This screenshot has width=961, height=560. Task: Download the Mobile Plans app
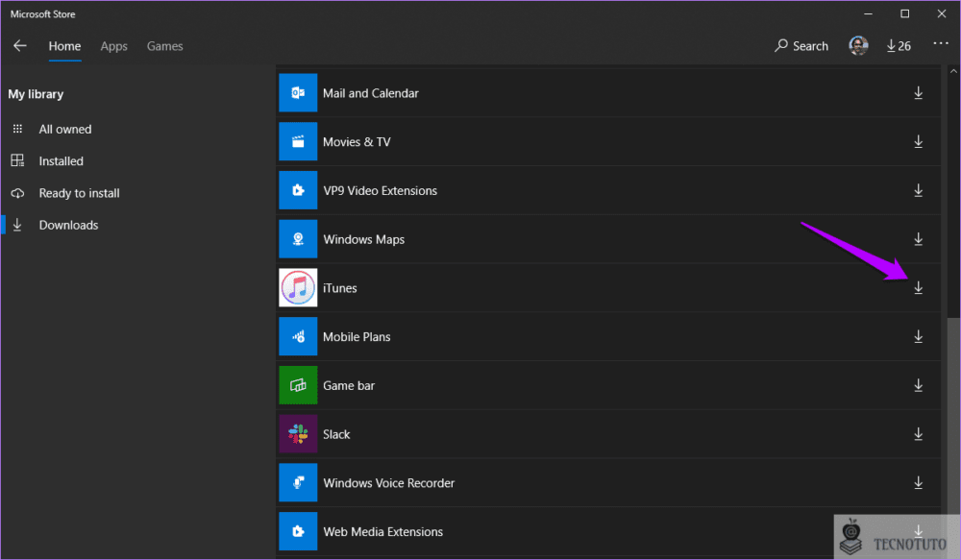918,336
